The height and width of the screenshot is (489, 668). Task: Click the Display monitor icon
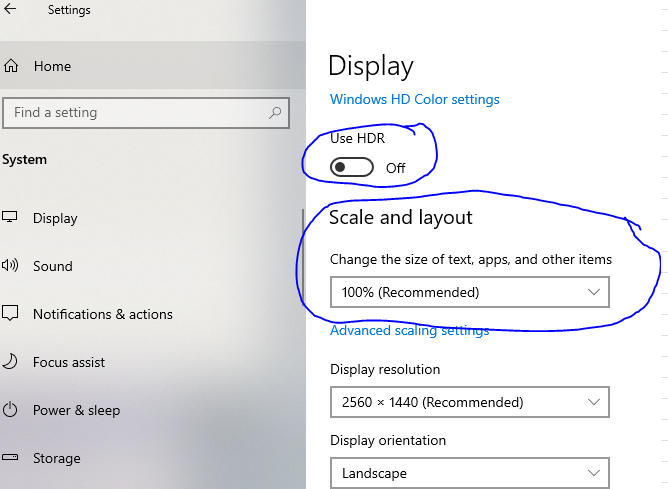(x=10, y=217)
